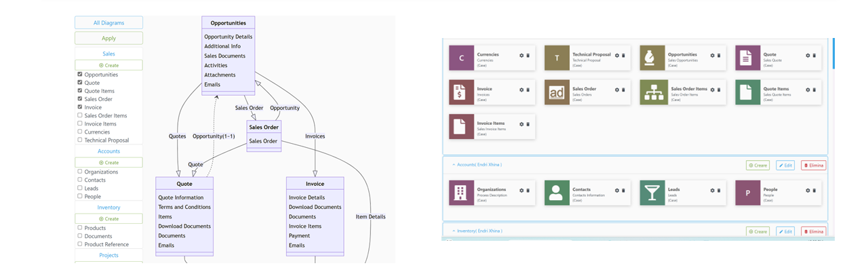868x272 pixels.
Task: Open gear settings of Opportunities card
Action: point(713,56)
